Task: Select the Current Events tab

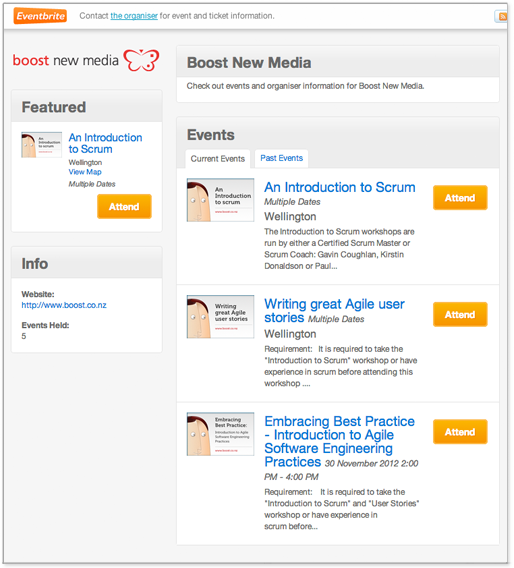Action: [218, 159]
